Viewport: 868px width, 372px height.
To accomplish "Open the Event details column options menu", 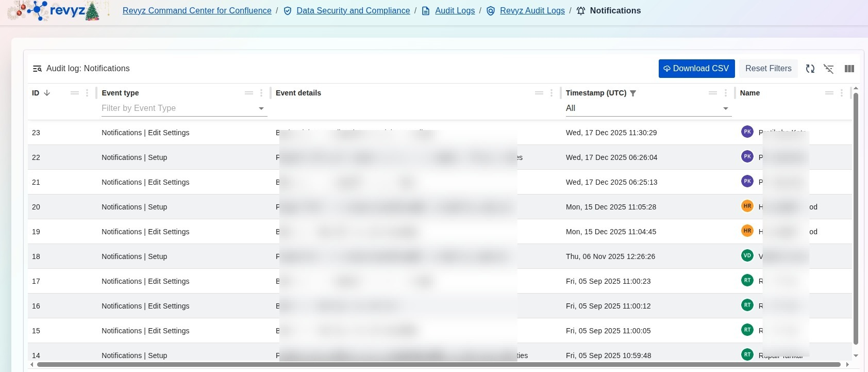I will (x=552, y=93).
